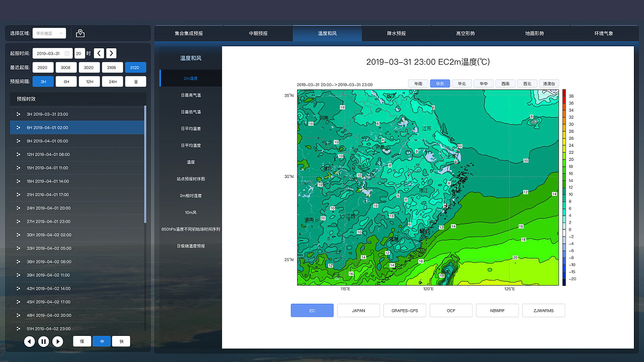The width and height of the screenshot is (644, 362).
Task: Click the previous frame playback icon
Action: (x=29, y=341)
